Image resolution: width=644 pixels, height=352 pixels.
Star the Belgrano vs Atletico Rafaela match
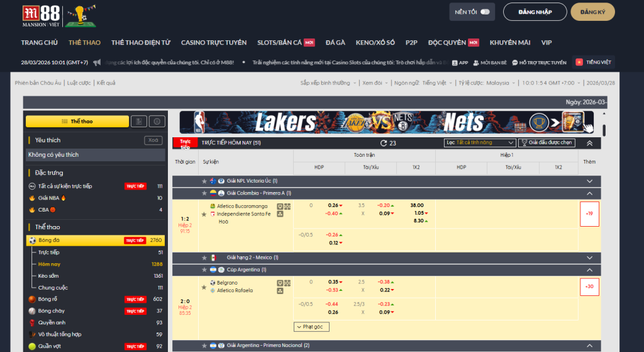click(204, 287)
